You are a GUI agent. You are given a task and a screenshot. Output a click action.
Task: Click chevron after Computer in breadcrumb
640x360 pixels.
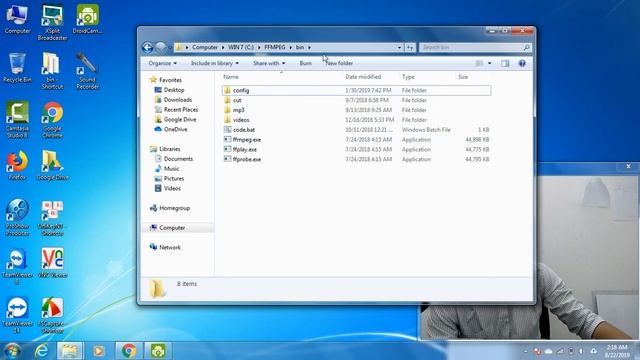coord(223,47)
